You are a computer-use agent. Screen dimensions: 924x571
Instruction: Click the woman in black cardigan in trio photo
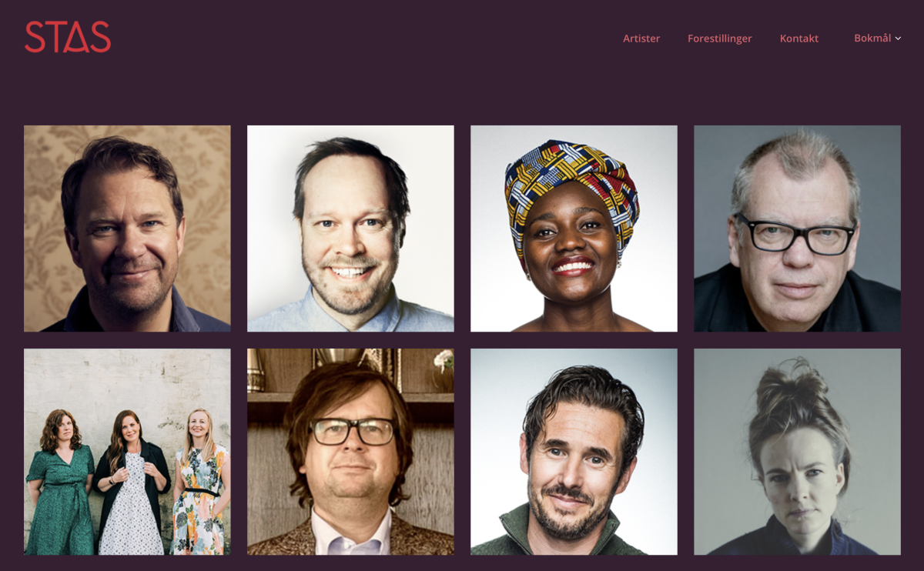pyautogui.click(x=131, y=483)
